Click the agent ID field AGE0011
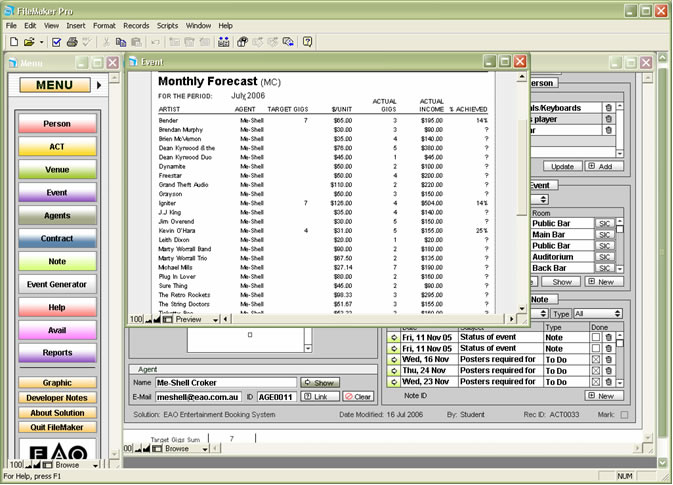The height and width of the screenshot is (485, 673). coord(276,397)
